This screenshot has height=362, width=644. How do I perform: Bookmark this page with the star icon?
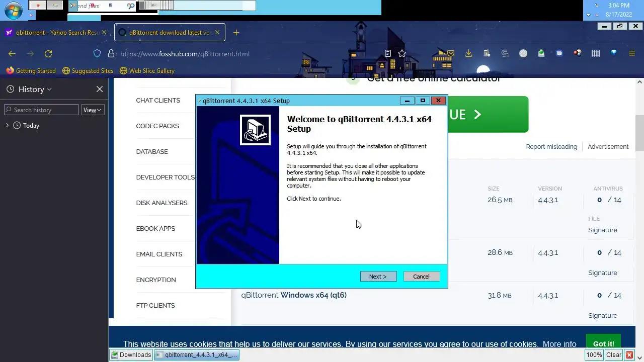(x=402, y=54)
